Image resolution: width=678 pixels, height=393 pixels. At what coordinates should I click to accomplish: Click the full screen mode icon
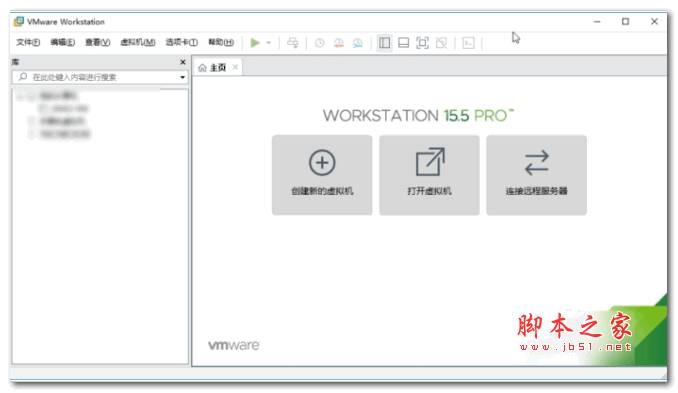tap(422, 43)
